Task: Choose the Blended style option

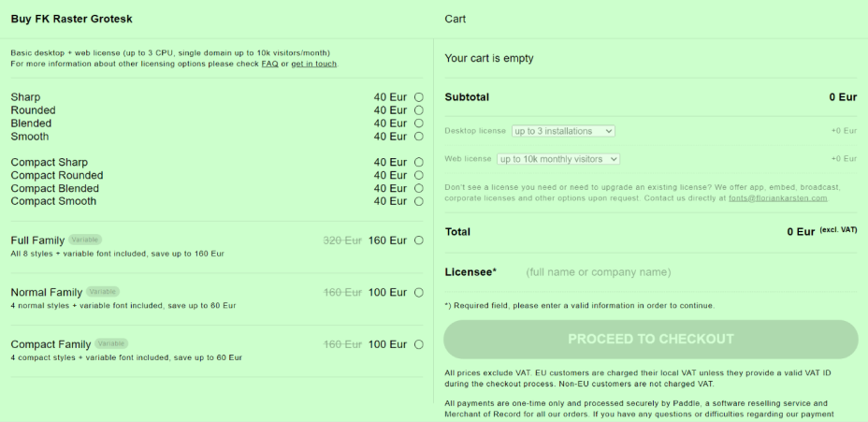Action: tap(418, 123)
